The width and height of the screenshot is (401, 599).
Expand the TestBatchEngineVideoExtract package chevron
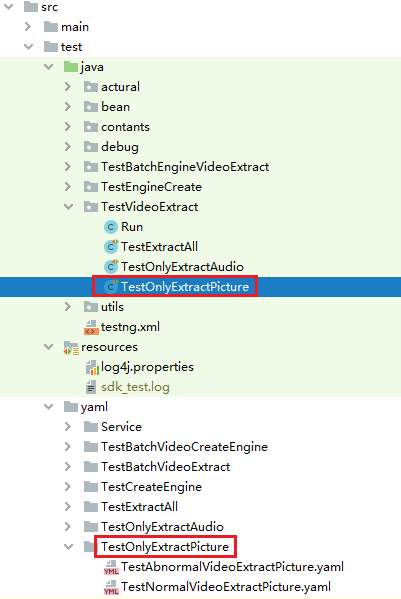(x=68, y=167)
